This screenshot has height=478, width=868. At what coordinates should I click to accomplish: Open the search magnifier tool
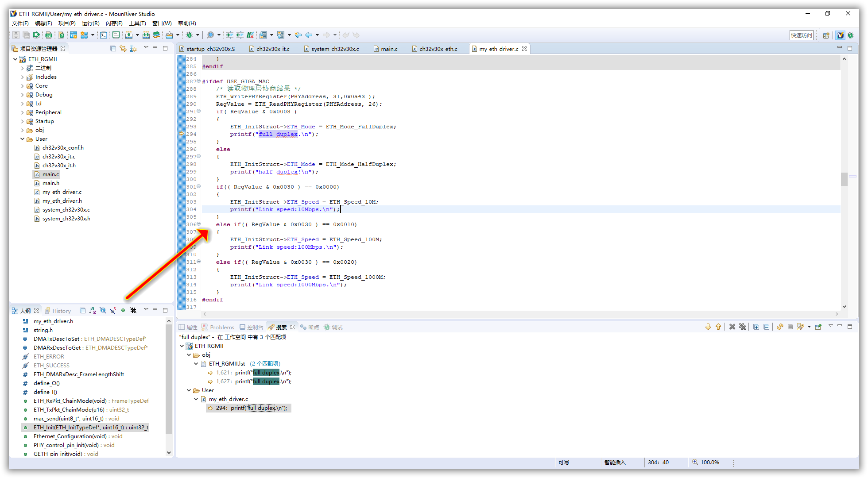click(x=210, y=35)
